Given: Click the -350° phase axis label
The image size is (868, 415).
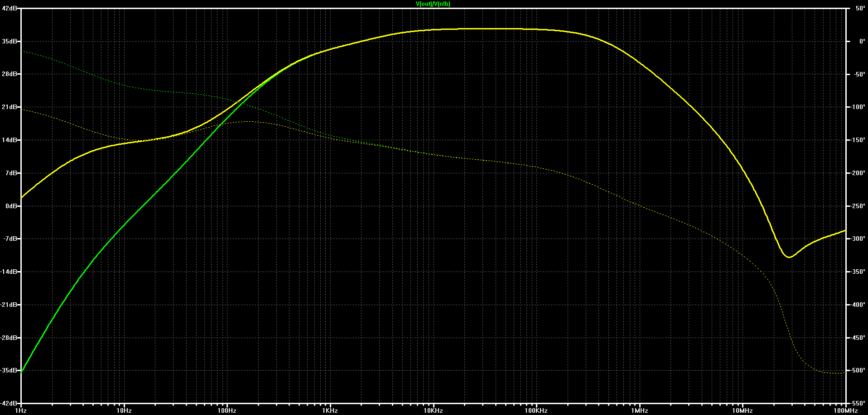Looking at the screenshot, I should click(858, 272).
